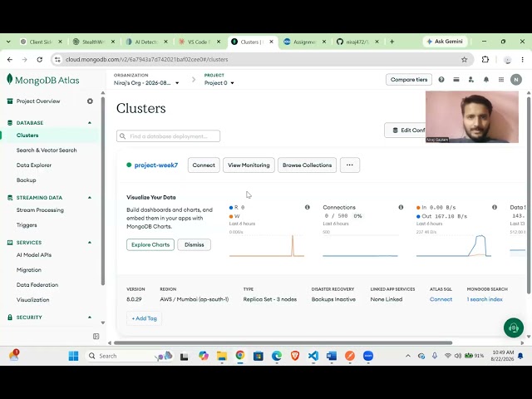Click View Monitoring
Screen dimensions: 532x399
[x=249, y=165]
